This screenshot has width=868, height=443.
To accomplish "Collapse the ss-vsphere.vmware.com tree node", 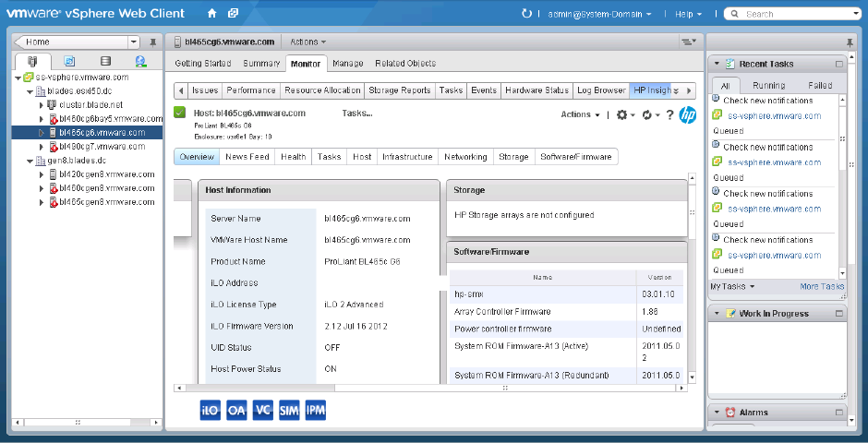I will [x=18, y=78].
